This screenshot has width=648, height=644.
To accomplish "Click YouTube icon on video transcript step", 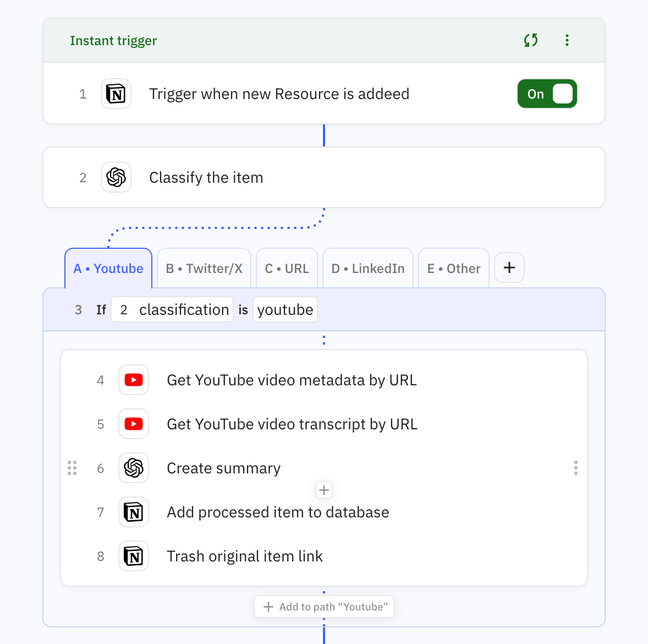I will pyautogui.click(x=134, y=424).
